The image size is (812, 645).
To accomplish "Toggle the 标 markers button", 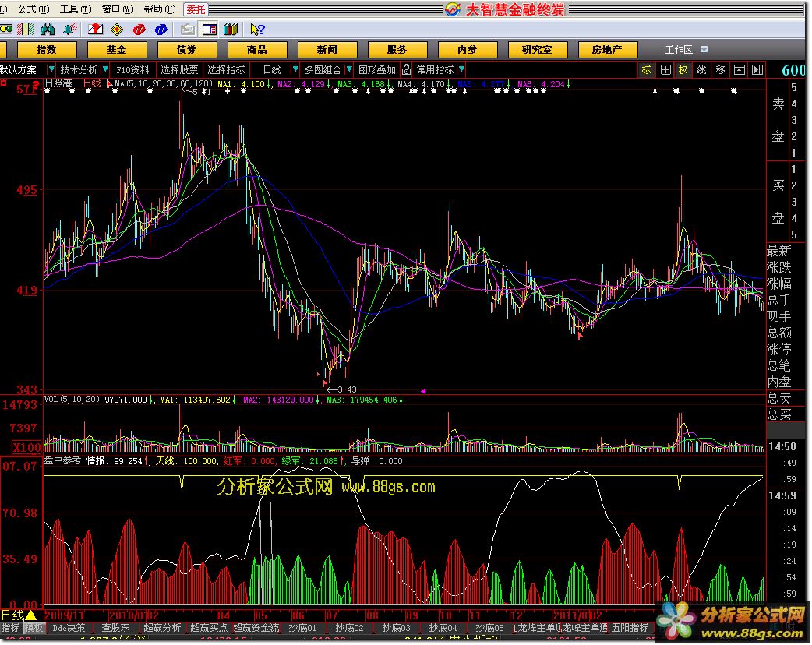I will tap(646, 70).
